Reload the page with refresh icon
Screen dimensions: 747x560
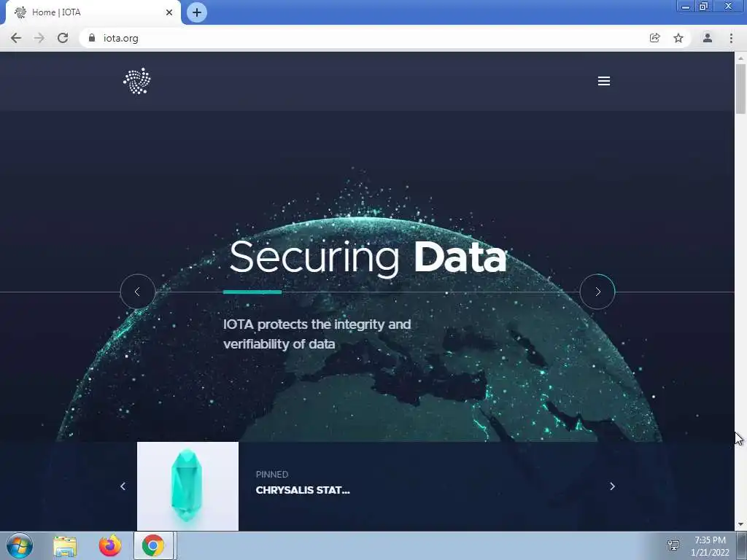coord(63,38)
